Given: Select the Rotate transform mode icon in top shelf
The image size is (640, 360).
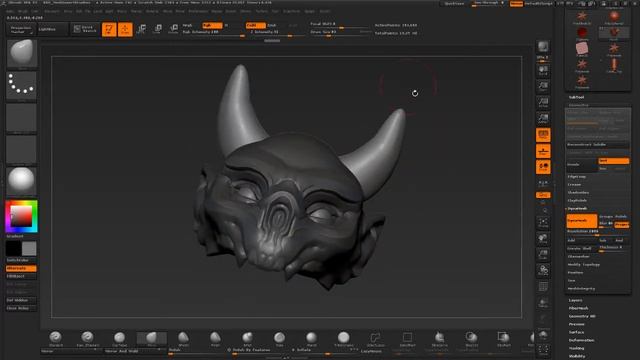Looking at the screenshot, I should [x=173, y=29].
